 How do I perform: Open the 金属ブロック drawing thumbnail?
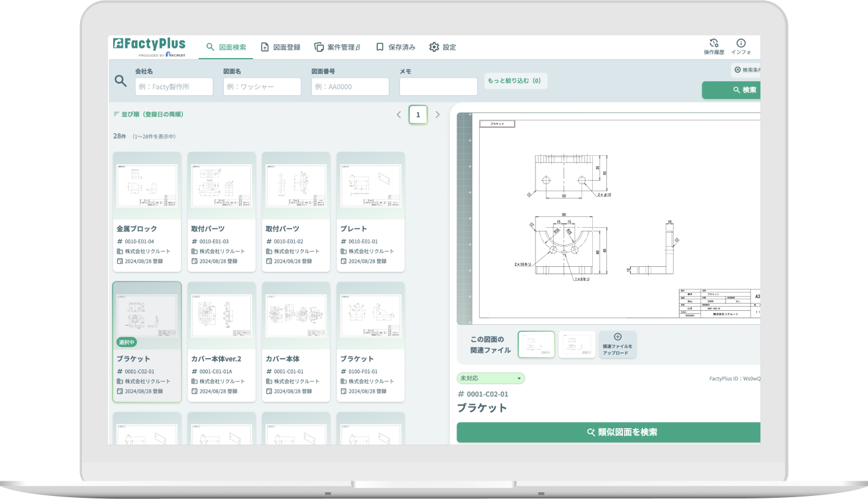(x=147, y=186)
